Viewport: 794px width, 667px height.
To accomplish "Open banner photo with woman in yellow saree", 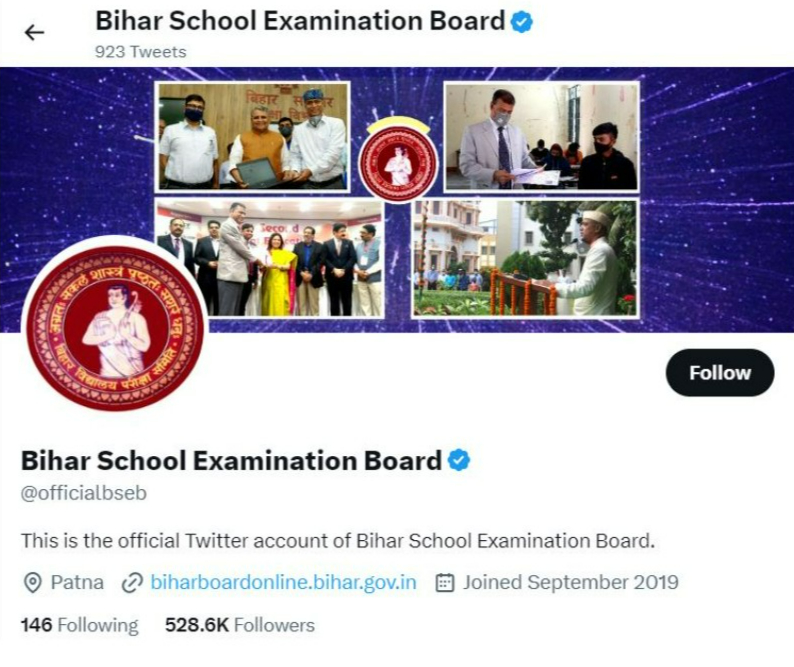I will click(x=270, y=258).
